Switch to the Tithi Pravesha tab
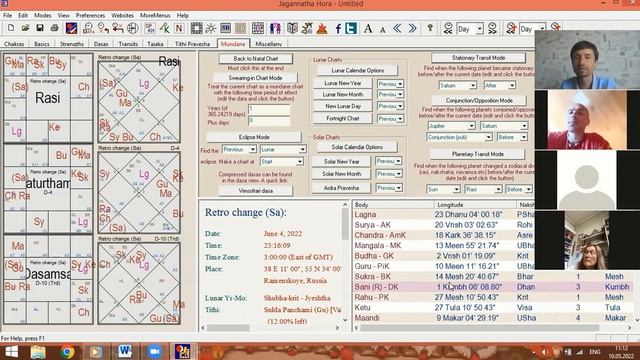Image resolution: width=640 pixels, height=360 pixels. click(192, 44)
